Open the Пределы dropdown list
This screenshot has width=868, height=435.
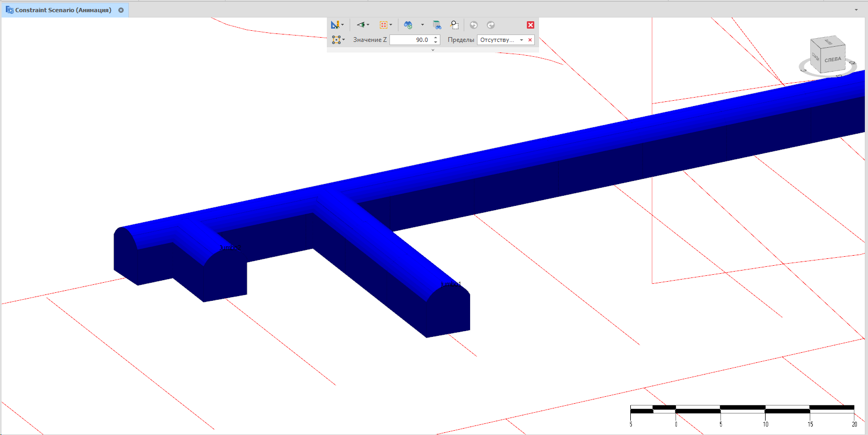(522, 40)
